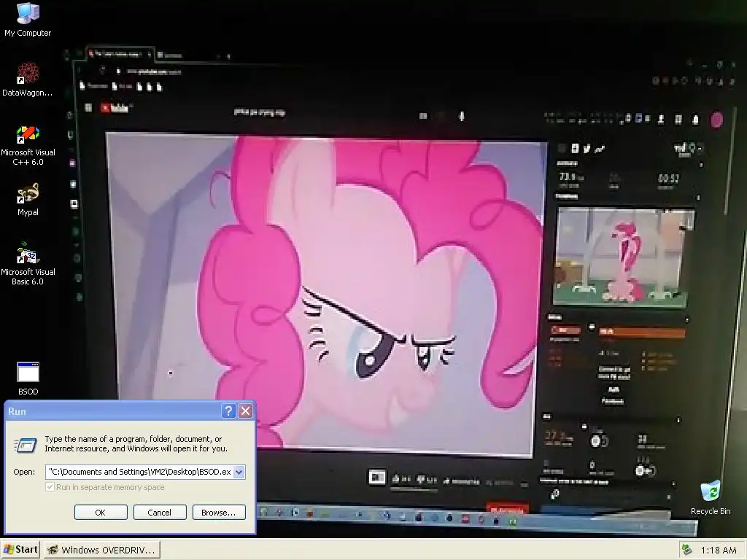Click the Open path text field
This screenshot has height=560, width=747.
click(x=139, y=472)
